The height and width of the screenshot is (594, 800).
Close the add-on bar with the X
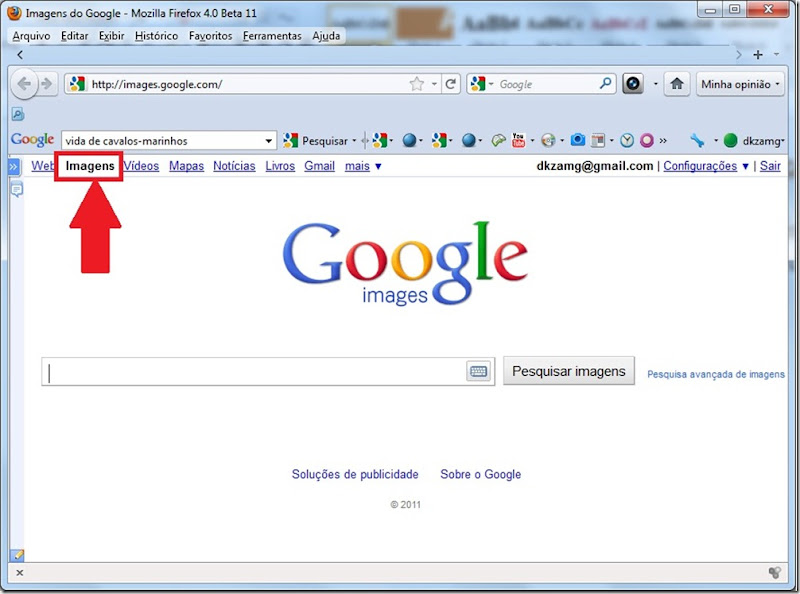(19, 573)
